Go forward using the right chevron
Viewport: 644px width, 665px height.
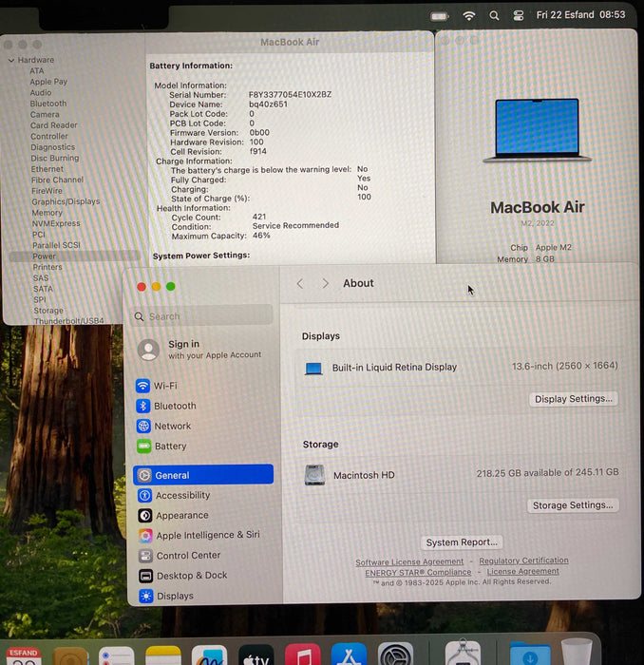[x=325, y=283]
